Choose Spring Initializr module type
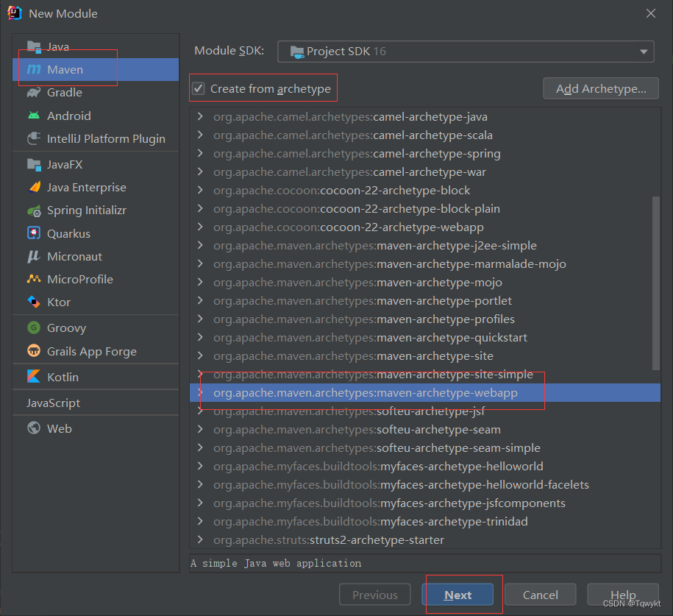673x616 pixels. point(96,210)
